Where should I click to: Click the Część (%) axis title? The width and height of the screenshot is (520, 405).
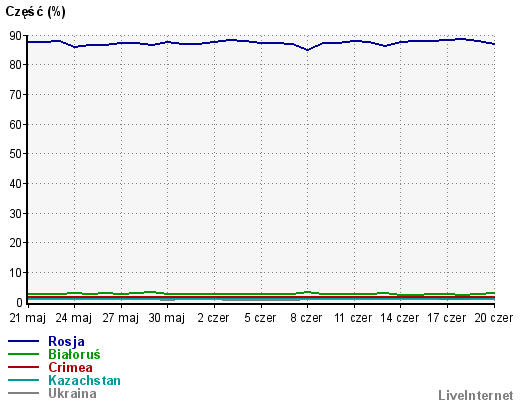click(35, 12)
